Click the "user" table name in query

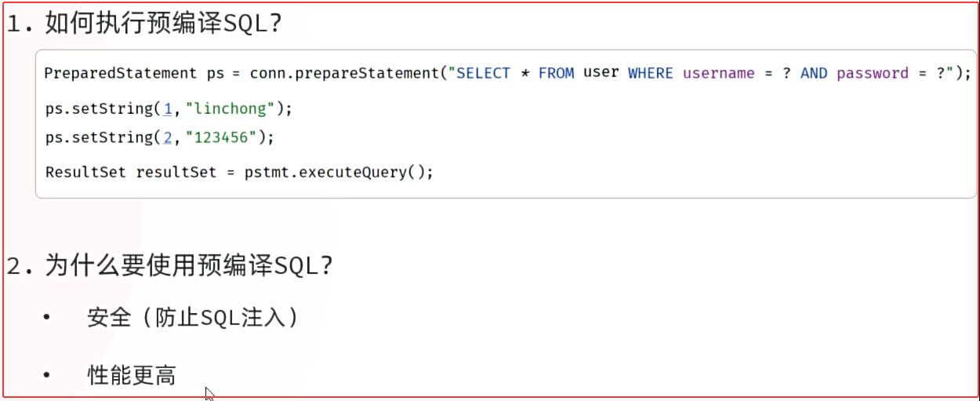click(x=601, y=73)
